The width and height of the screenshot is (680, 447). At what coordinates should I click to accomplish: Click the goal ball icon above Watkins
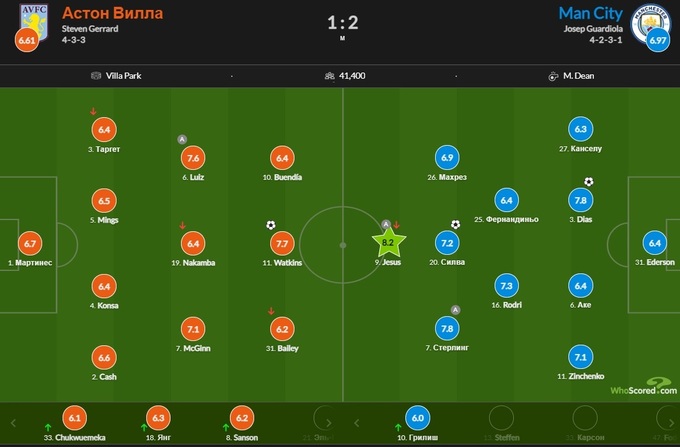(270, 225)
